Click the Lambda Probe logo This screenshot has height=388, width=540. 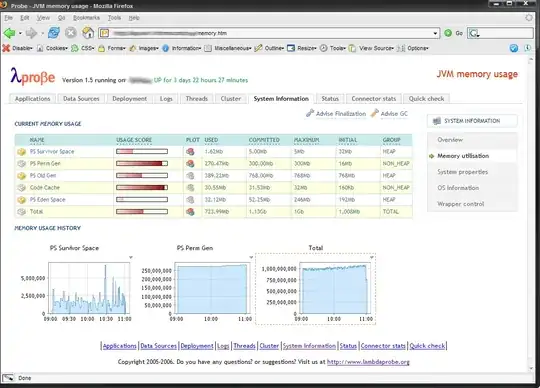tap(32, 76)
